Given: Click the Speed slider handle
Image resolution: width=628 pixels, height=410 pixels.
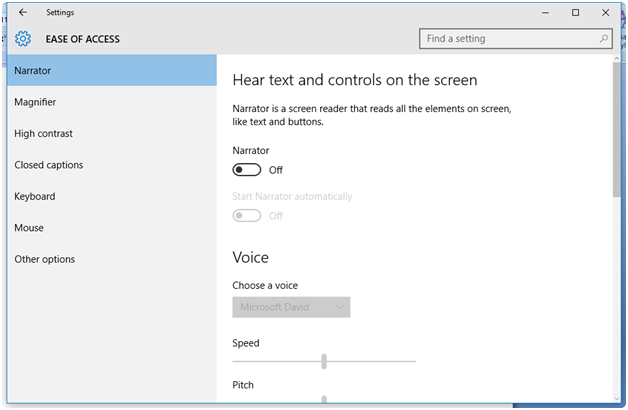Looking at the screenshot, I should (x=324, y=361).
